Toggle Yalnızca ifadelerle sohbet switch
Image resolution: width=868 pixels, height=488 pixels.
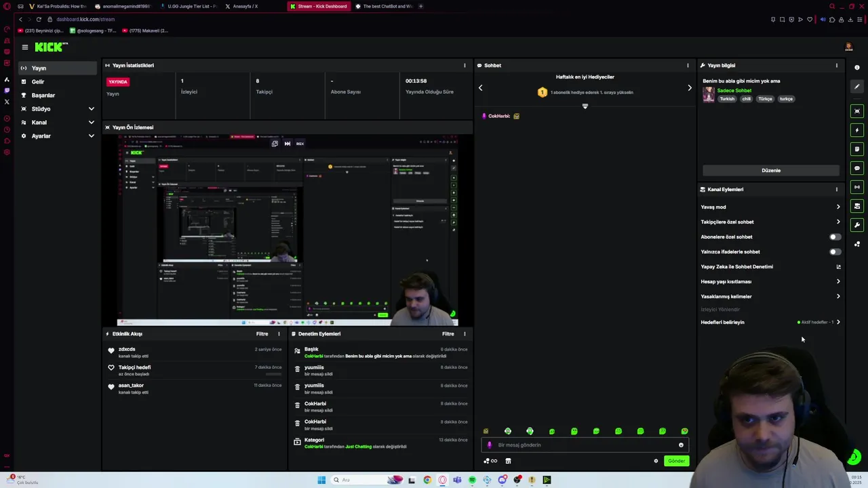click(835, 251)
